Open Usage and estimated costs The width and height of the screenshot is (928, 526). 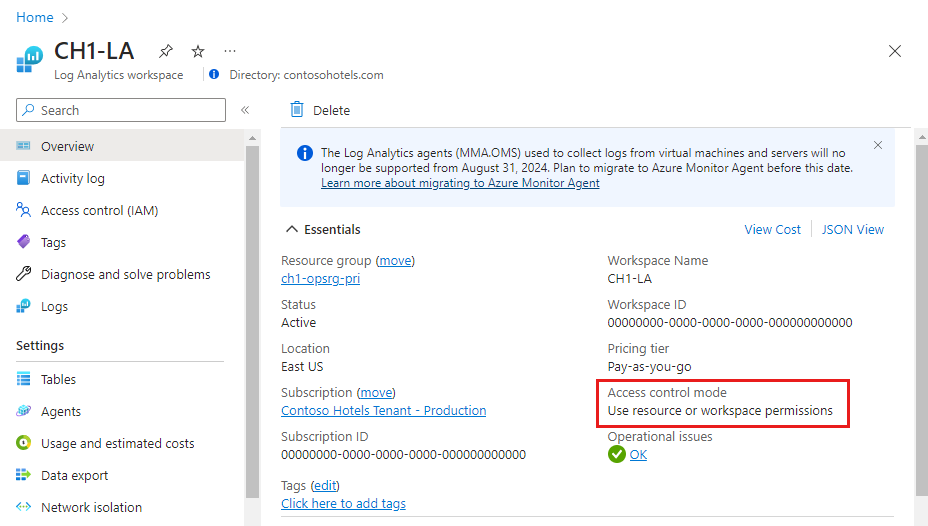[117, 443]
